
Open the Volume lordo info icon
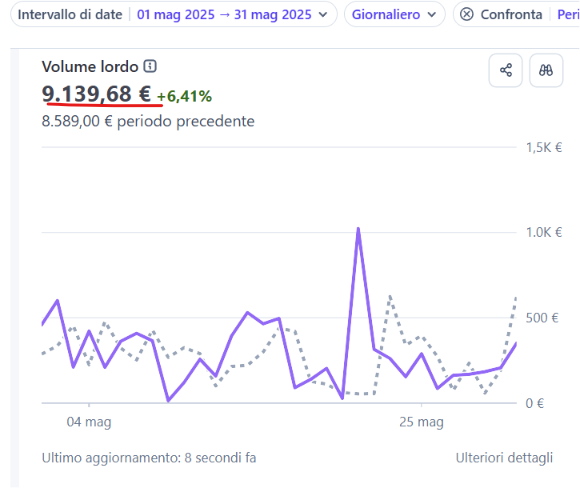(x=150, y=67)
